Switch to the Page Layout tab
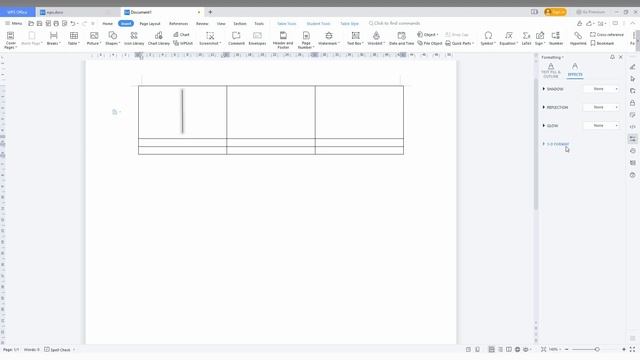This screenshot has height=360, width=640. (150, 24)
